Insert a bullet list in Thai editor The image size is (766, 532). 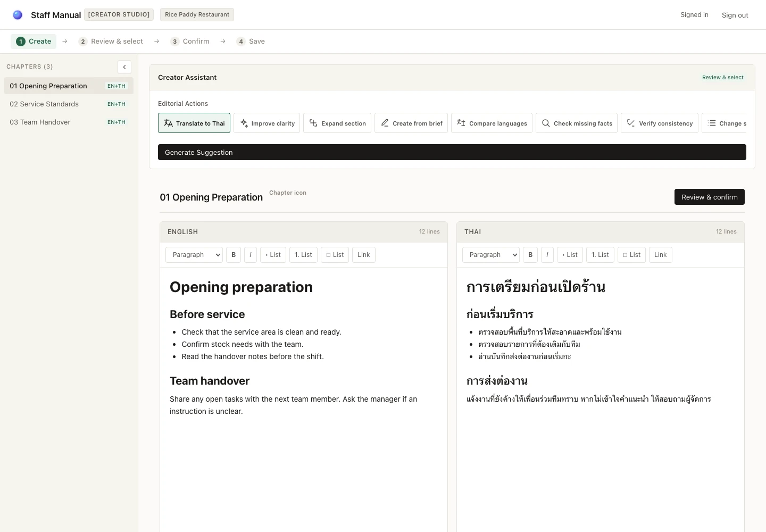tap(570, 255)
